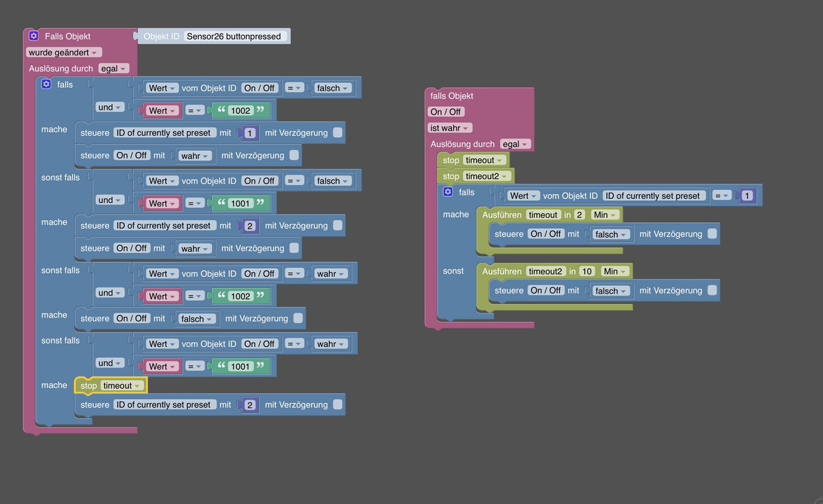
Task: Click the Sensor26 buttonpressed object ID field
Action: point(235,36)
